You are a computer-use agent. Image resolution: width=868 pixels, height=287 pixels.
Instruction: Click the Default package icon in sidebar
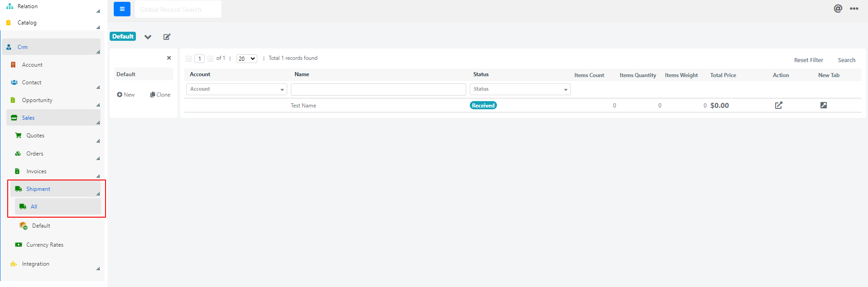pos(24,226)
